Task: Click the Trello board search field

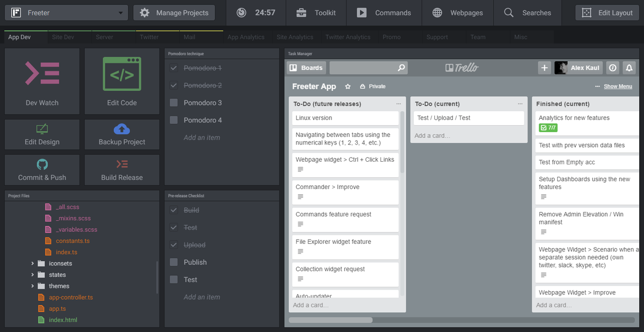Action: tap(369, 68)
